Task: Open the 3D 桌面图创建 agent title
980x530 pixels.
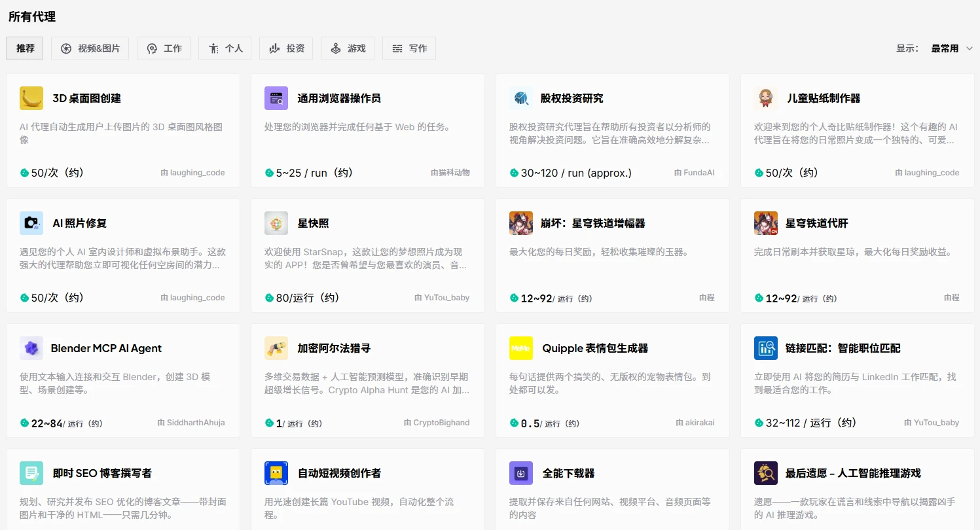Action: point(87,98)
